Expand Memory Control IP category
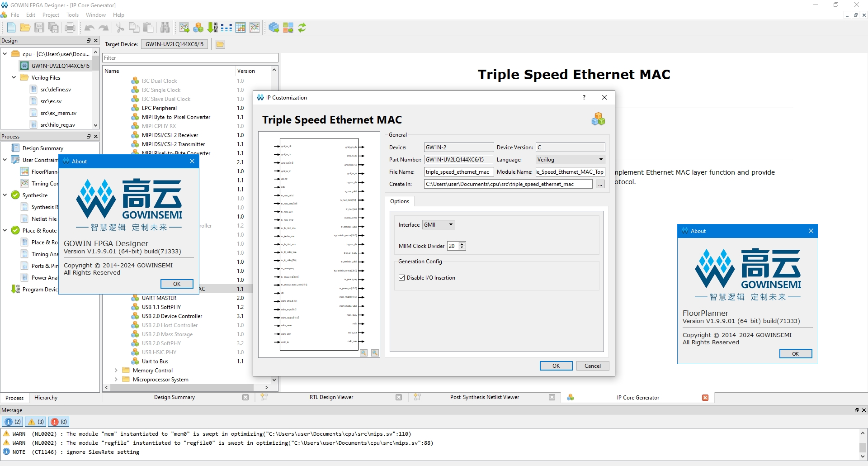Screen dimensions: 868x466 (116, 371)
